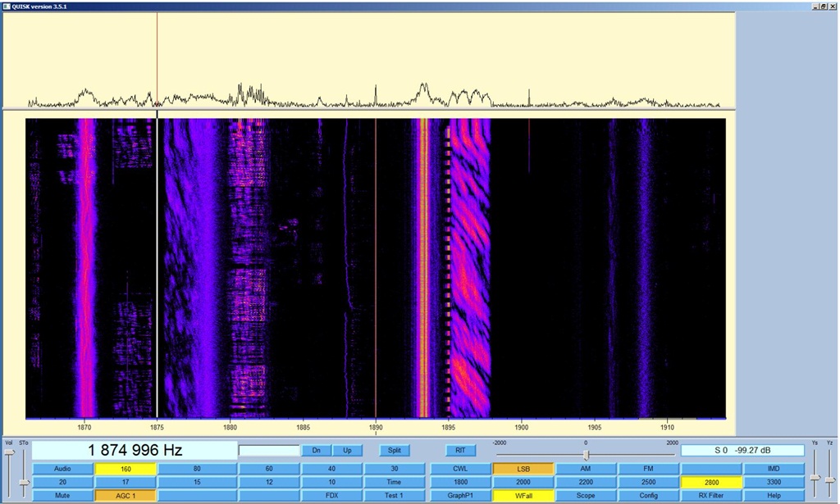Click the 1890 frequency axis label
The image size is (840, 504).
376,428
